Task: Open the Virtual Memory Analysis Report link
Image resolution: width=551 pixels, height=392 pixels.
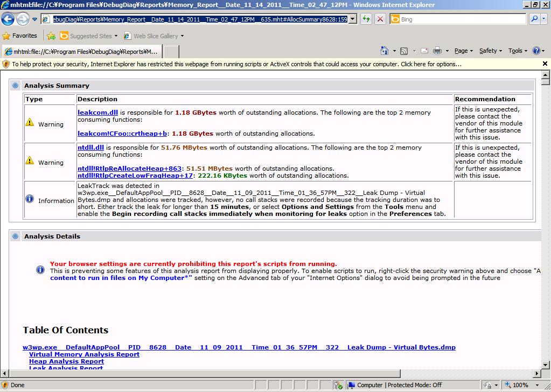Action: tap(84, 354)
